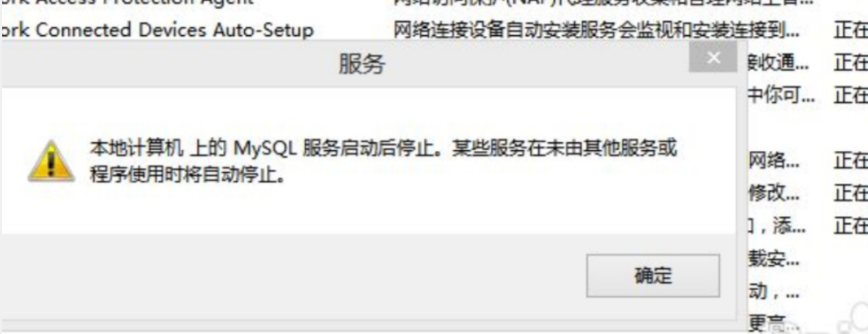Click the yellow warning triangle icon
Image resolution: width=868 pixels, height=334 pixels.
[51, 161]
